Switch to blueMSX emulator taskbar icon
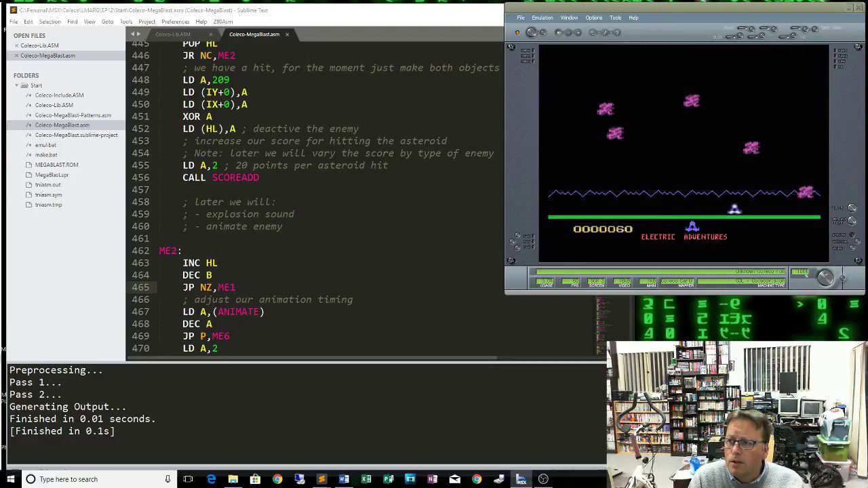Viewport: 868px width, 488px height. click(x=521, y=479)
